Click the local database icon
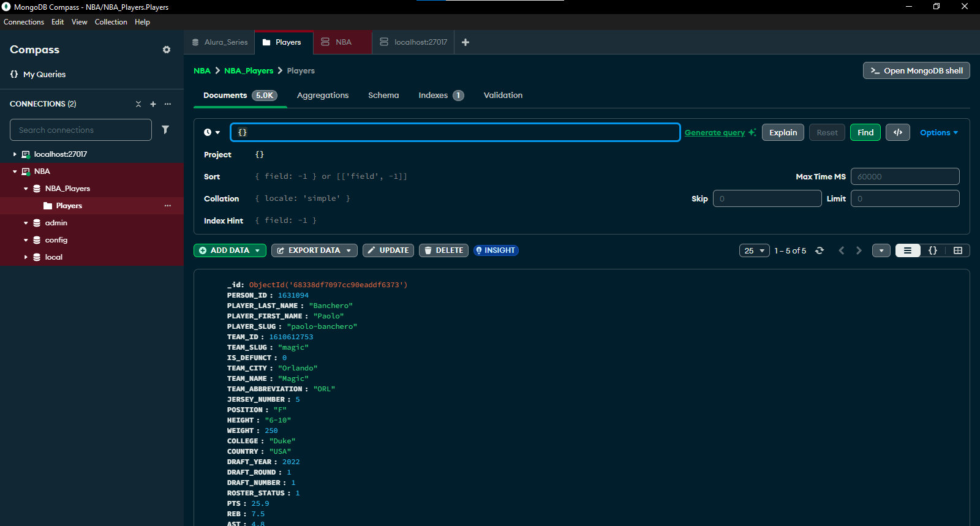 [x=37, y=257]
